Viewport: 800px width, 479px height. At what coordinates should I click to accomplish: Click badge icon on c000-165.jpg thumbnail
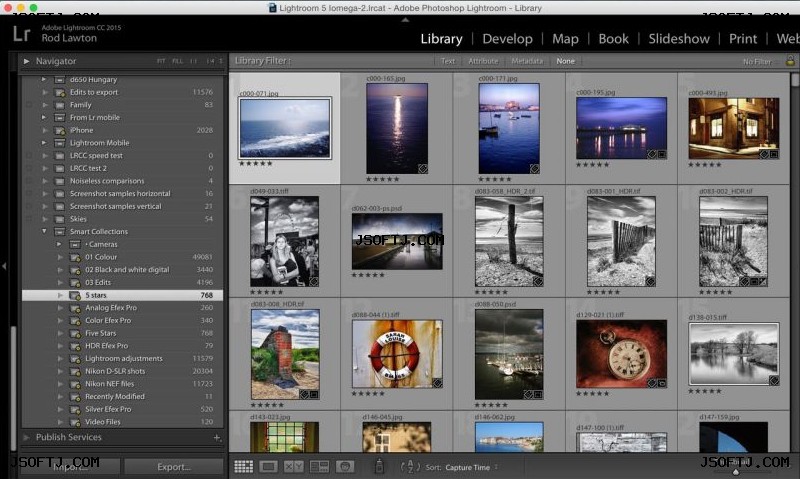422,169
